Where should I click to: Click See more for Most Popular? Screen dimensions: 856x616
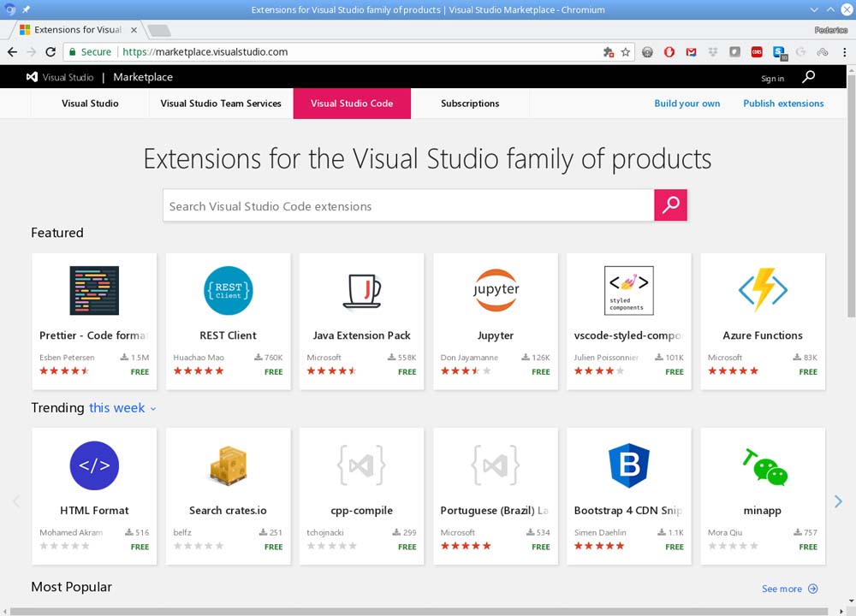789,589
